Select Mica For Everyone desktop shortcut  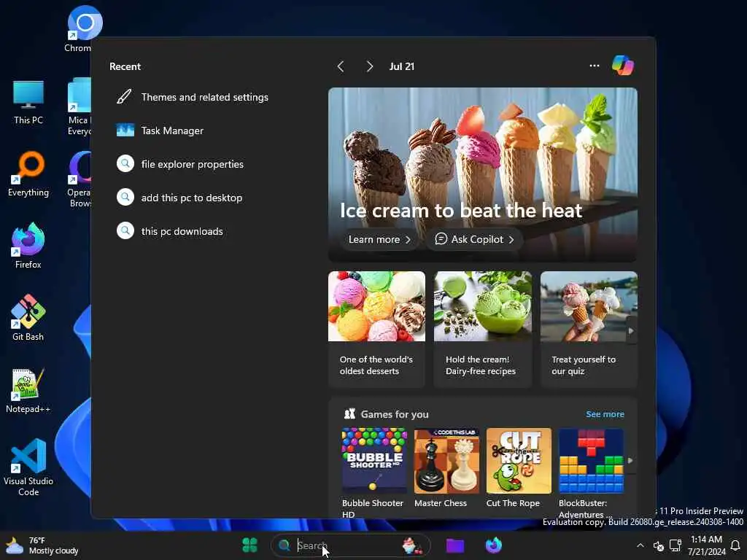tap(80, 107)
